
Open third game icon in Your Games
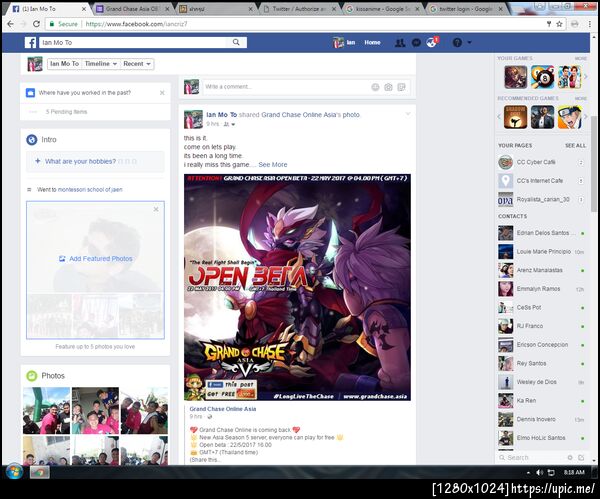[569, 77]
